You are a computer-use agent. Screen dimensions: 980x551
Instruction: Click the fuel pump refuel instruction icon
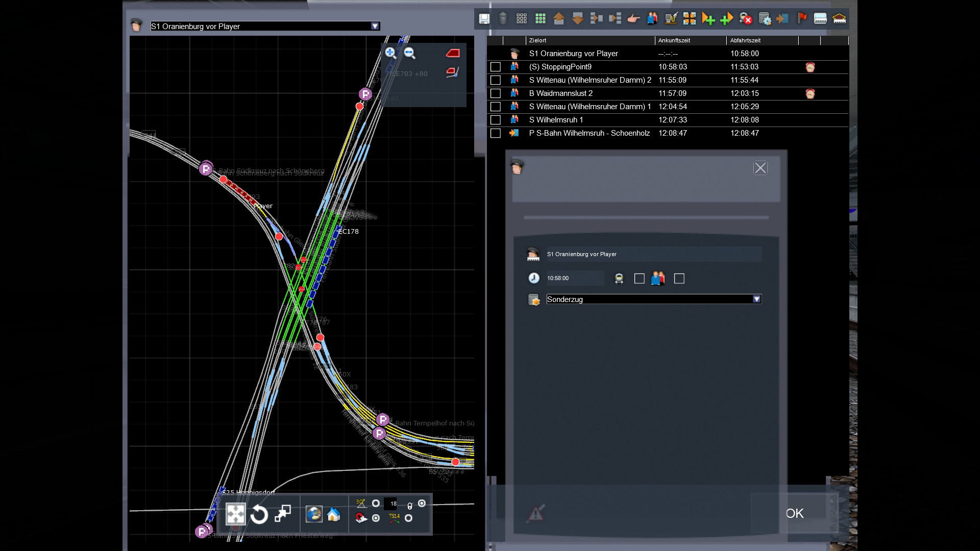[671, 19]
